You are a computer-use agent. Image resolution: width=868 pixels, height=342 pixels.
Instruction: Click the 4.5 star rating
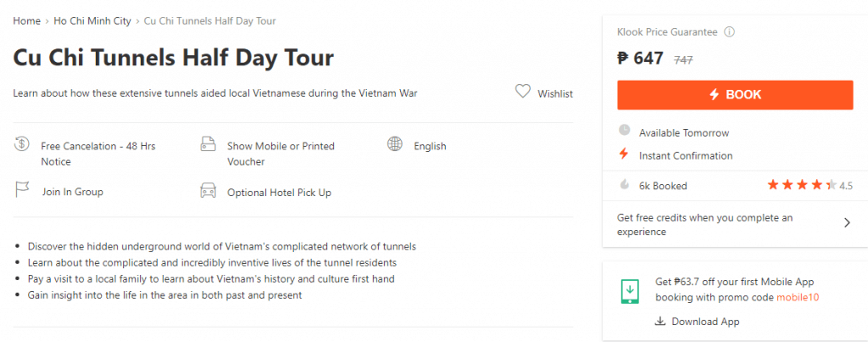810,185
